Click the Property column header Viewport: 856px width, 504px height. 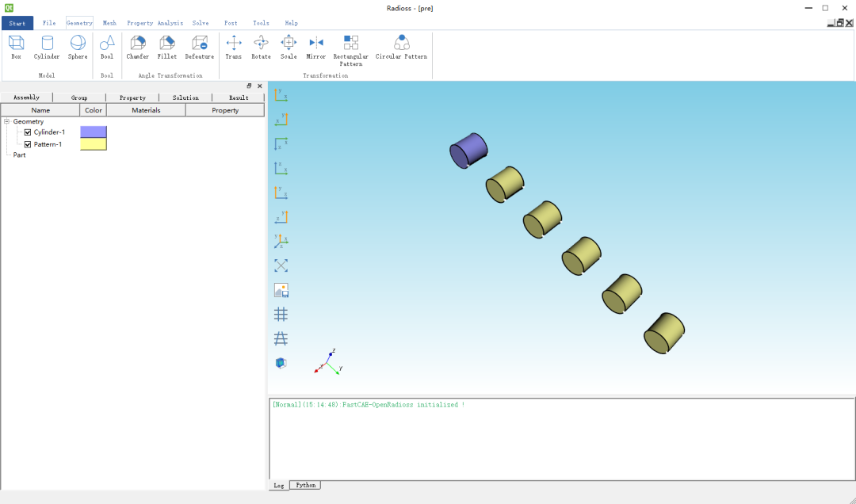[225, 110]
